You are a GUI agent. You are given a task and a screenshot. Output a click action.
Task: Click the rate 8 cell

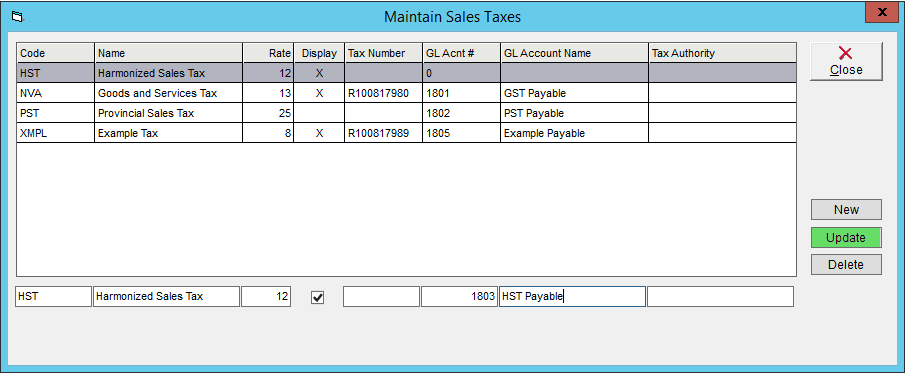(x=268, y=133)
